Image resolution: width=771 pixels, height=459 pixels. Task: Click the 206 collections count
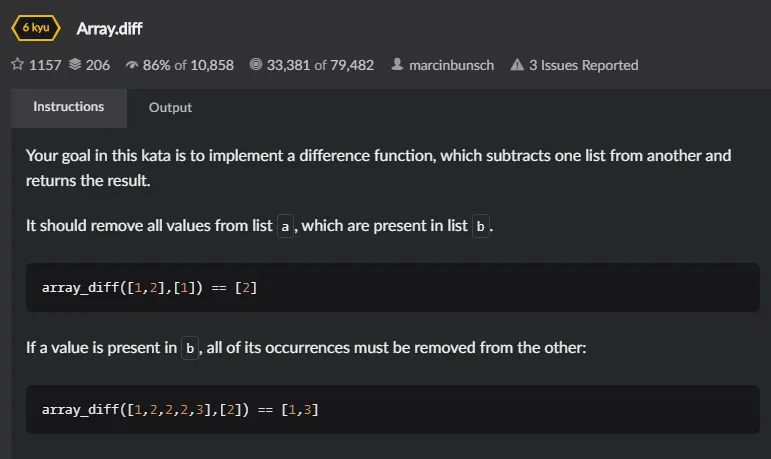tap(98, 65)
